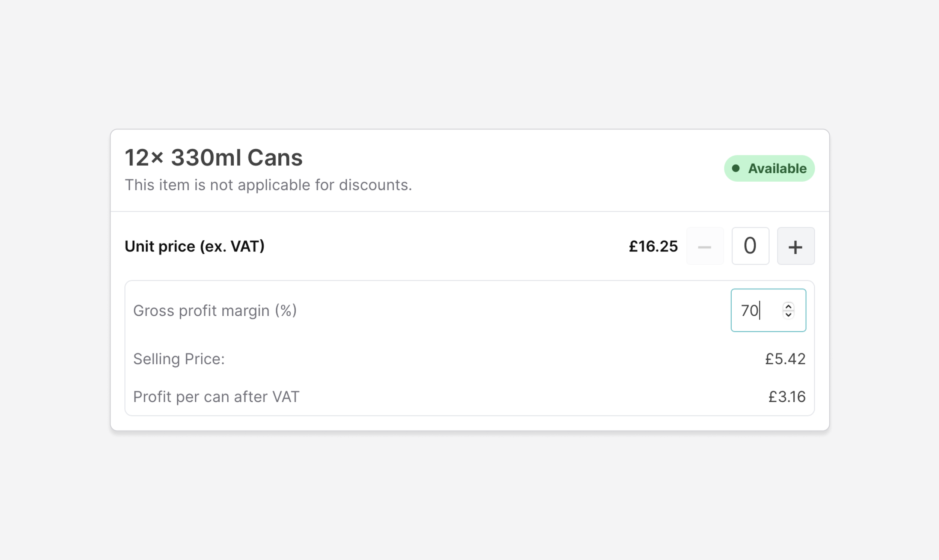Screen dimensions: 939x560
Task: Click the 'Profit per can after VAT' label
Action: (216, 397)
